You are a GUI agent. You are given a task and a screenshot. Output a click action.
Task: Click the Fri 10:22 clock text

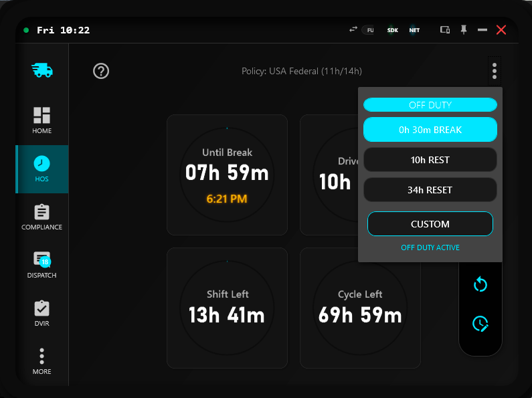pyautogui.click(x=63, y=30)
